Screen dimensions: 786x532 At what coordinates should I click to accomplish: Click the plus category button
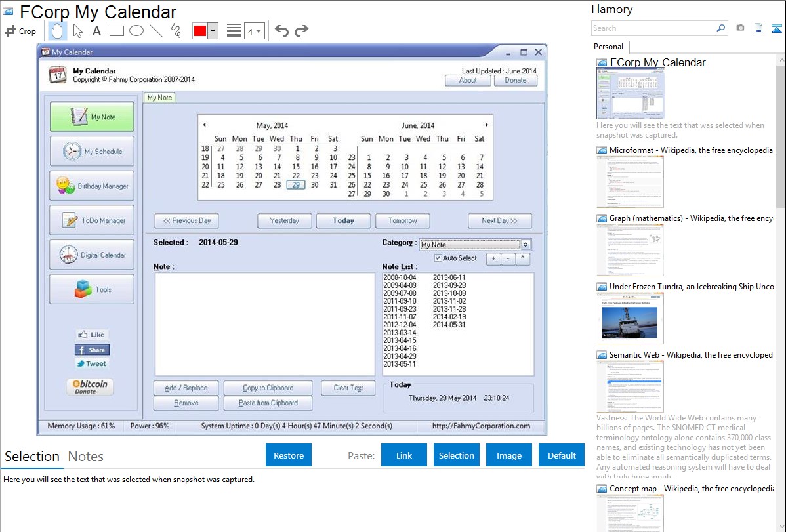point(493,258)
